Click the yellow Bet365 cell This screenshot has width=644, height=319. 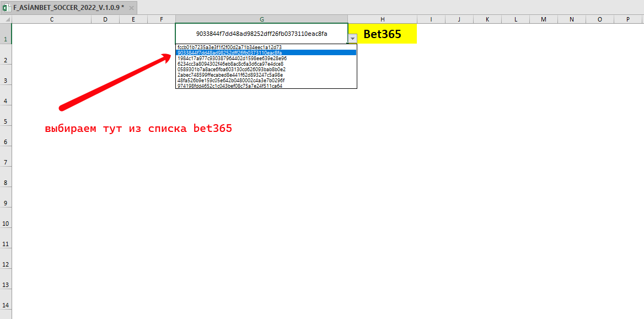(382, 34)
